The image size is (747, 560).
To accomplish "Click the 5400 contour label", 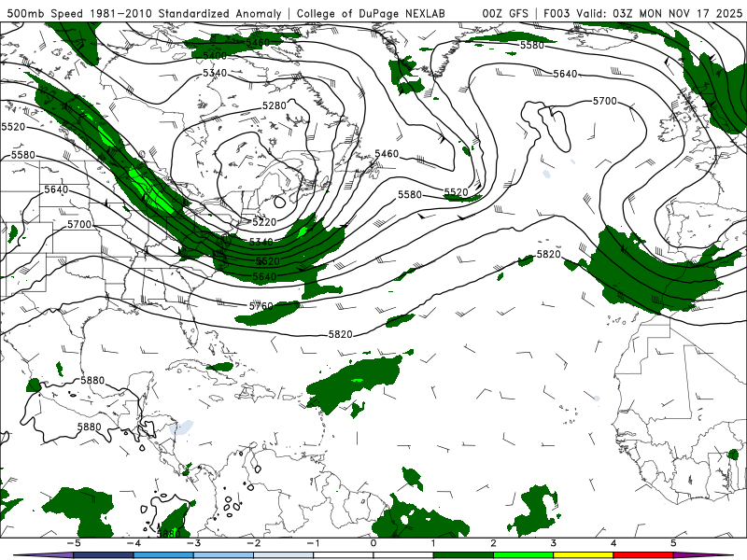I will (215, 56).
